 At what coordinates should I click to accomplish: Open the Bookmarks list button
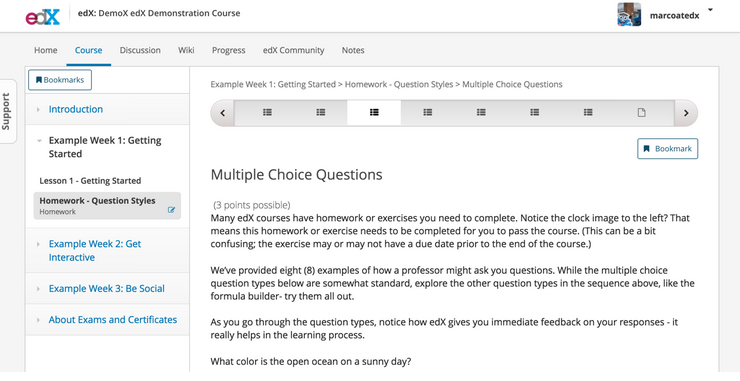60,80
